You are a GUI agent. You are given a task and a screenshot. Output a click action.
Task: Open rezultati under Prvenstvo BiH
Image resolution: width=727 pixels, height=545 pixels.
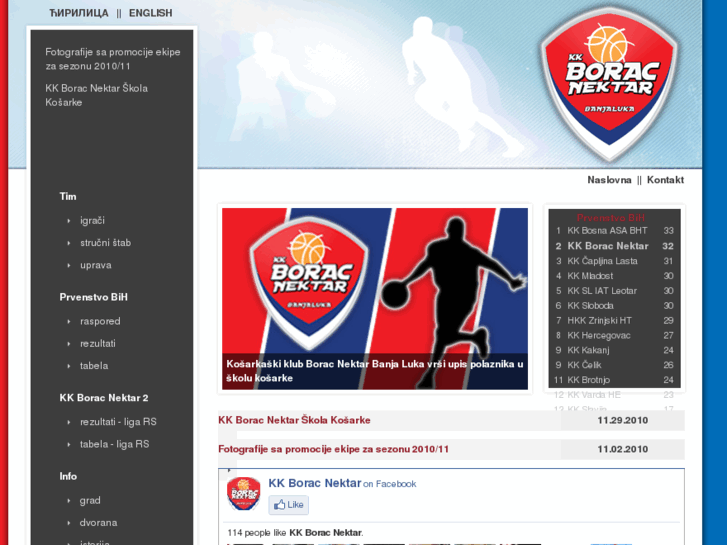[97, 344]
